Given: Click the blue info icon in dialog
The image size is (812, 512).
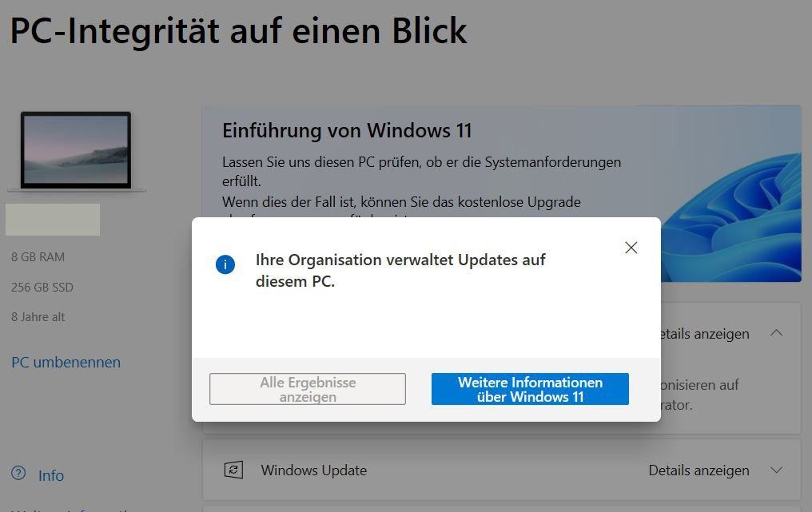Looking at the screenshot, I should (x=225, y=264).
